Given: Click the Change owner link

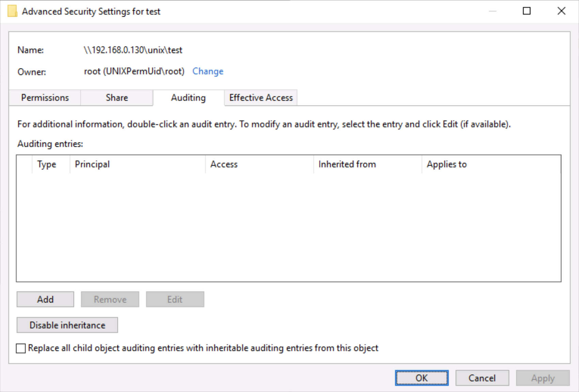Looking at the screenshot, I should tap(208, 71).
